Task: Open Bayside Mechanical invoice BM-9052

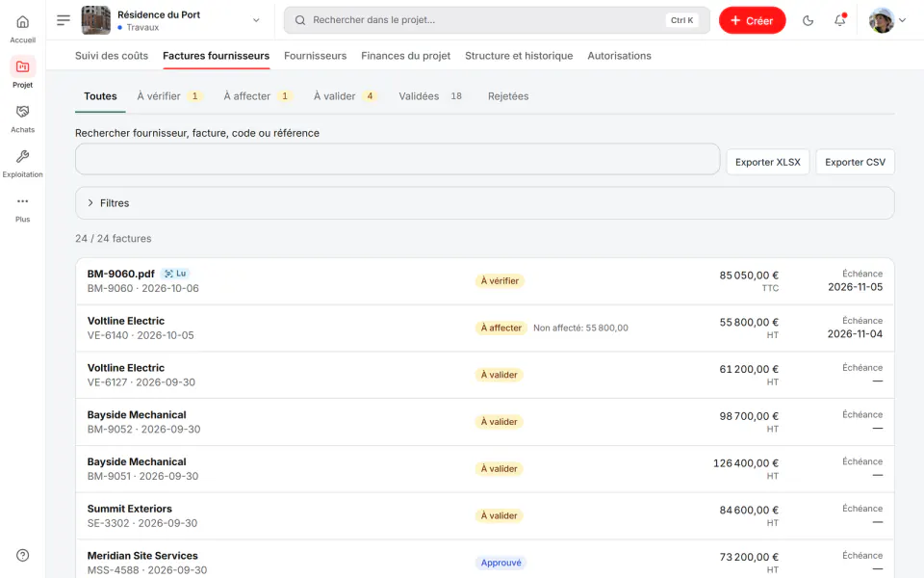Action: (x=484, y=422)
